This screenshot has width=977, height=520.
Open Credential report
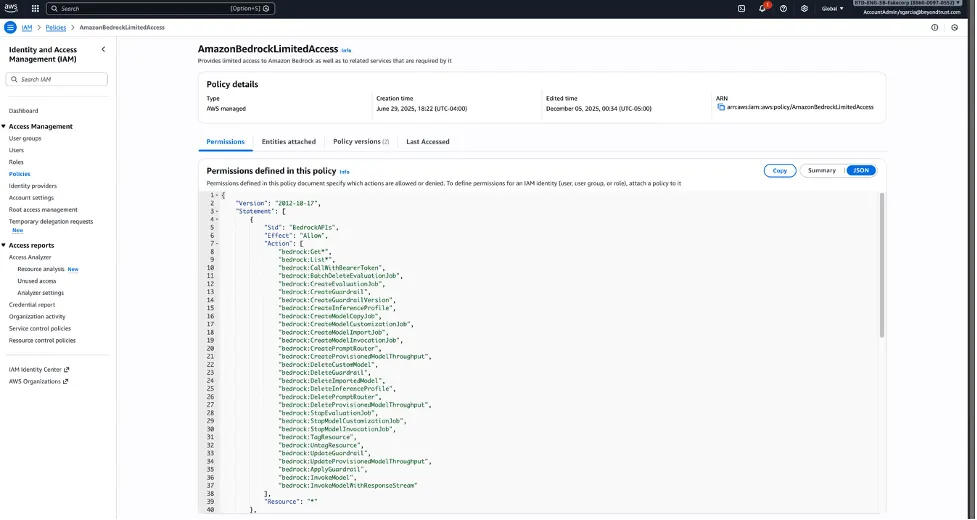[32, 305]
